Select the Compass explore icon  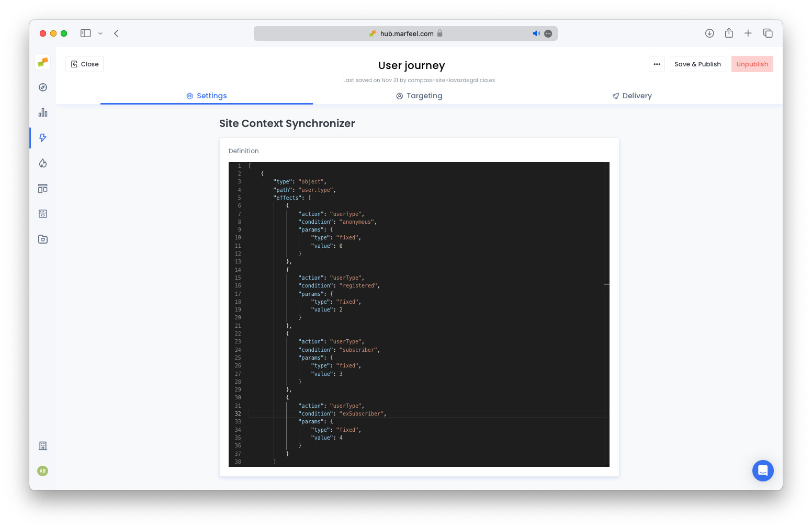(x=42, y=87)
